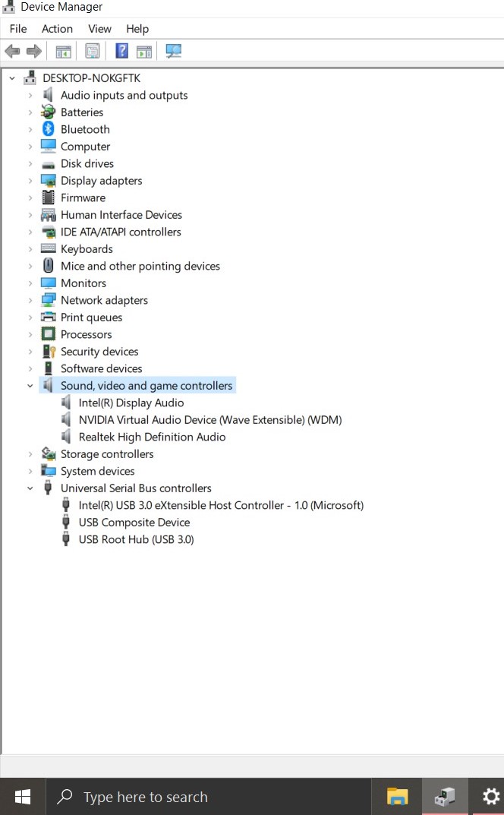This screenshot has height=815, width=504.
Task: Select NVIDIA Virtual Audio Device (Wave Extensible) (WDM)
Action: [210, 420]
